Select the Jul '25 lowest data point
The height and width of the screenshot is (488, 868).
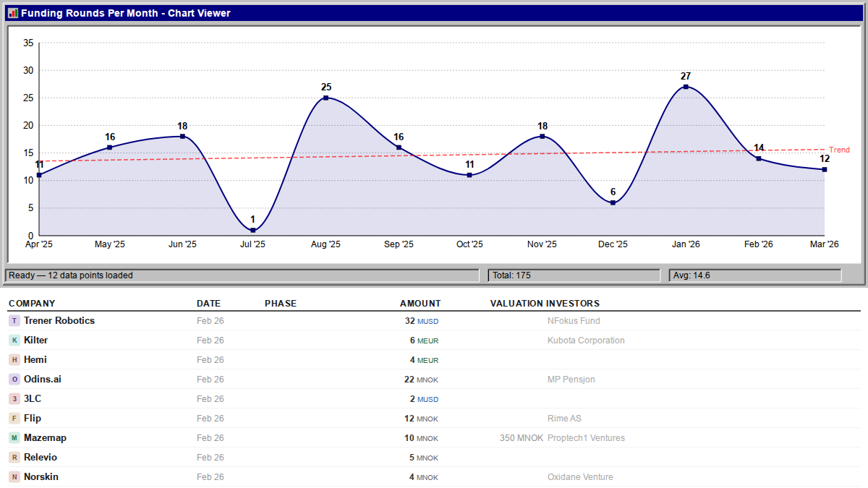(x=253, y=231)
